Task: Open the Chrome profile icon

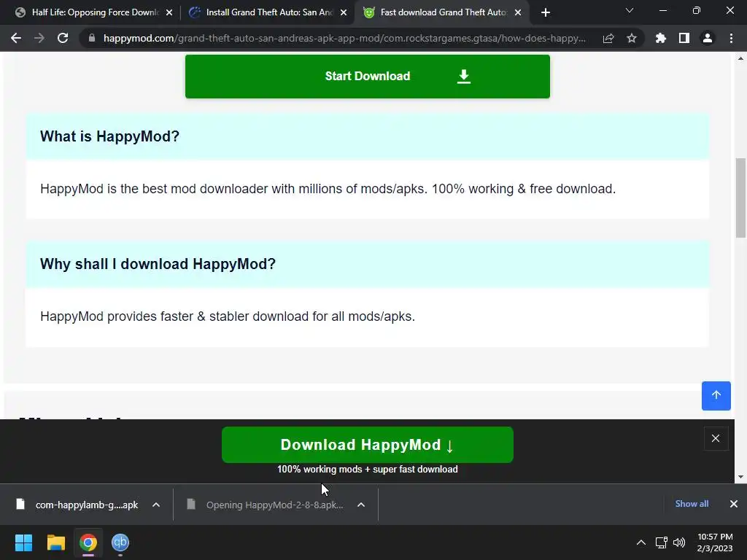Action: [708, 38]
